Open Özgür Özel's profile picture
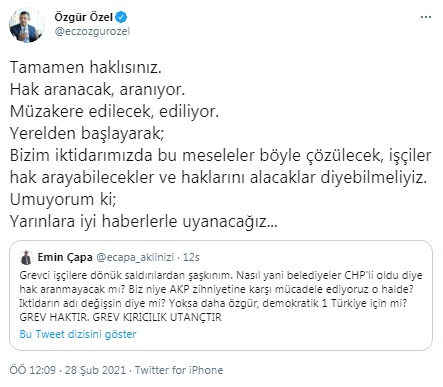The width and height of the screenshot is (443, 387). coord(26,25)
